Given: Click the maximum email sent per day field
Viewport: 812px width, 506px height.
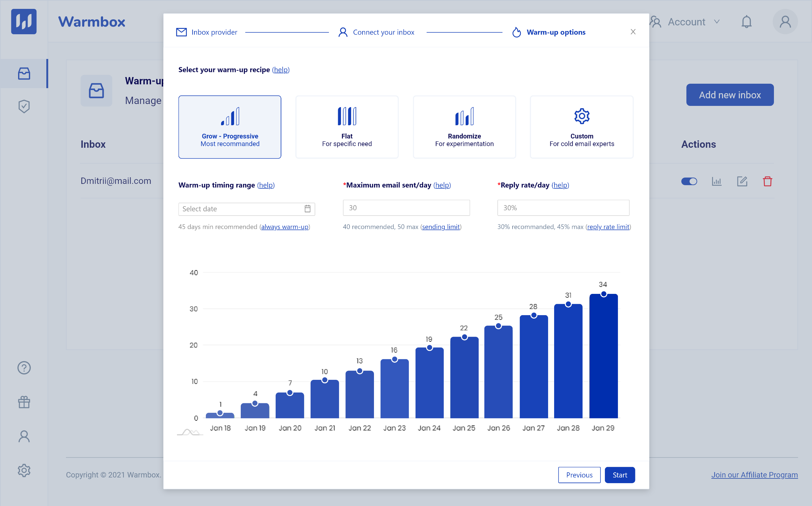Looking at the screenshot, I should click(x=406, y=208).
